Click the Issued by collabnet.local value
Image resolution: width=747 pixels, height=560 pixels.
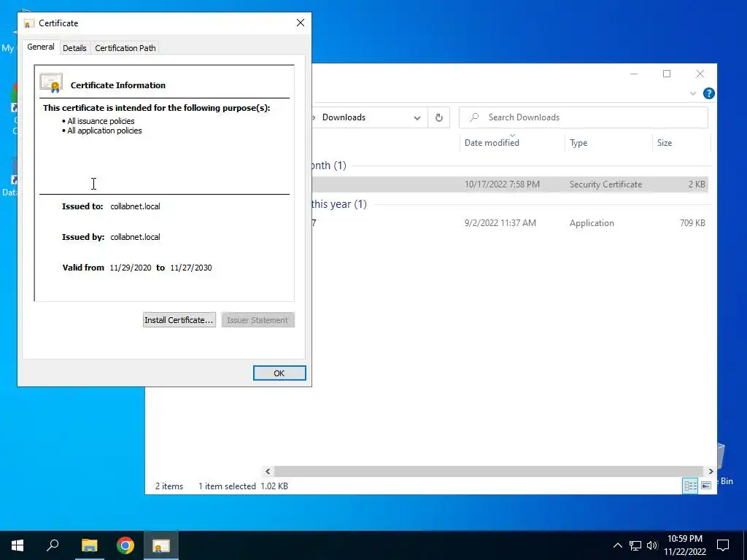[135, 237]
